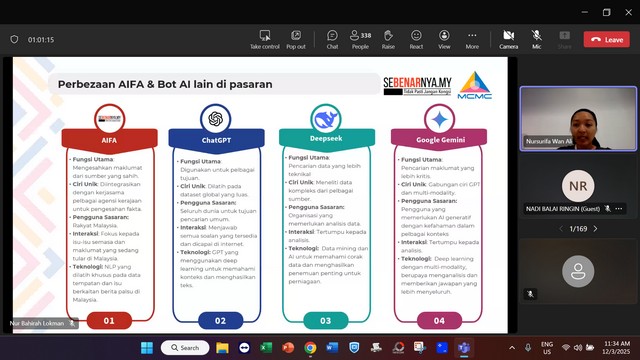Unmute the Mic

tap(536, 40)
